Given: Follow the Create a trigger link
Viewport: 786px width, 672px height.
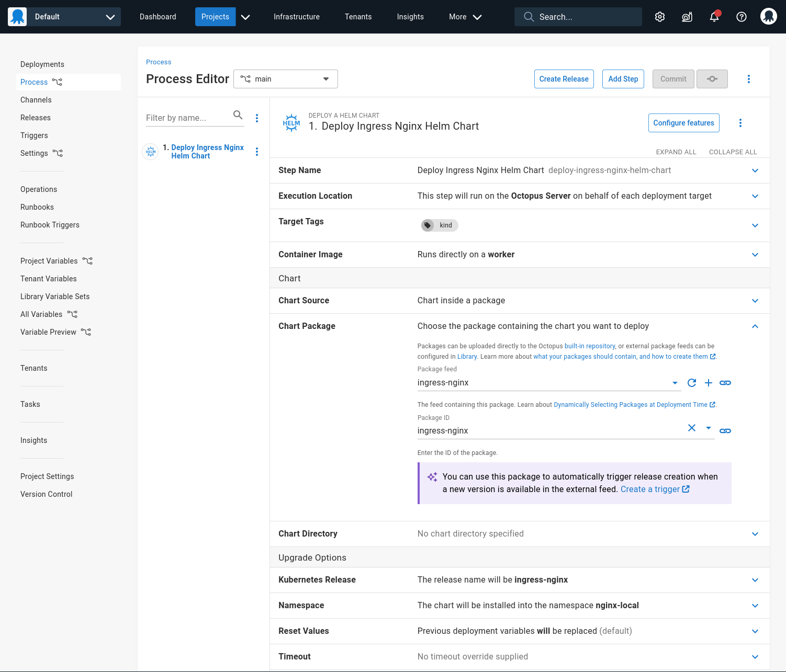Looking at the screenshot, I should pos(655,489).
